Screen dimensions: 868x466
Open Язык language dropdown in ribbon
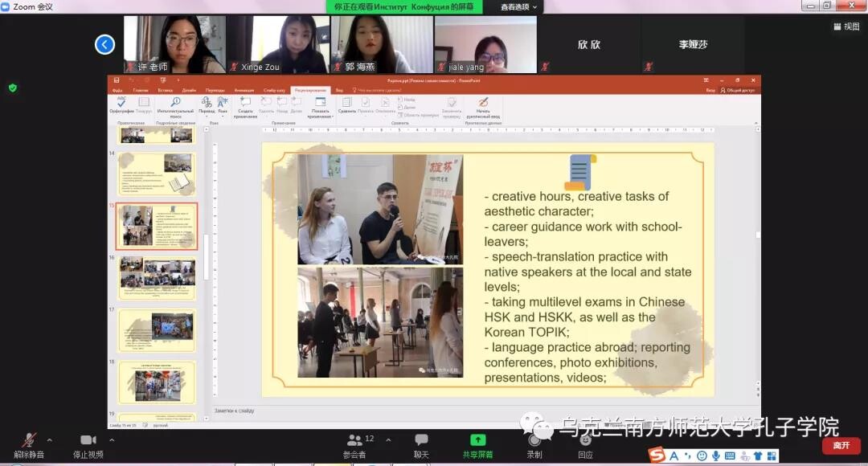[x=223, y=105]
